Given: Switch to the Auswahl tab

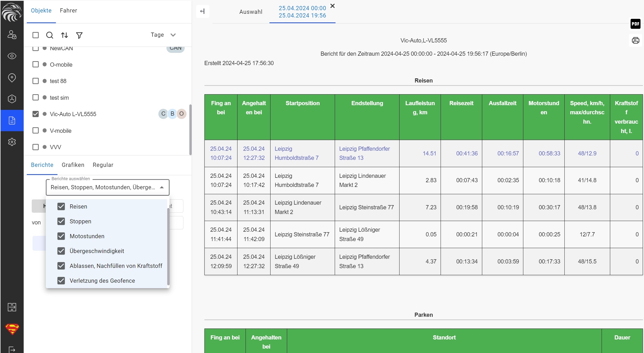Looking at the screenshot, I should [251, 12].
